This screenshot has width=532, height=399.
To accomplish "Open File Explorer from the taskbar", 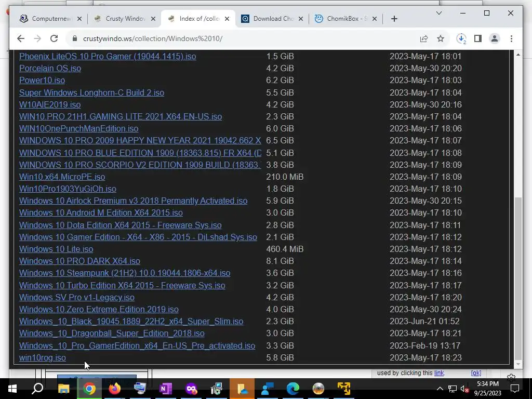I will 63,389.
